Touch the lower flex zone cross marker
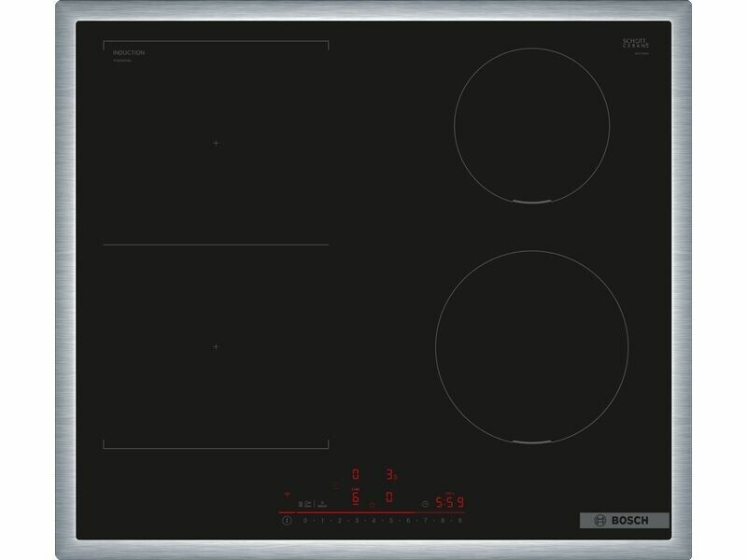The image size is (747, 560). (216, 346)
